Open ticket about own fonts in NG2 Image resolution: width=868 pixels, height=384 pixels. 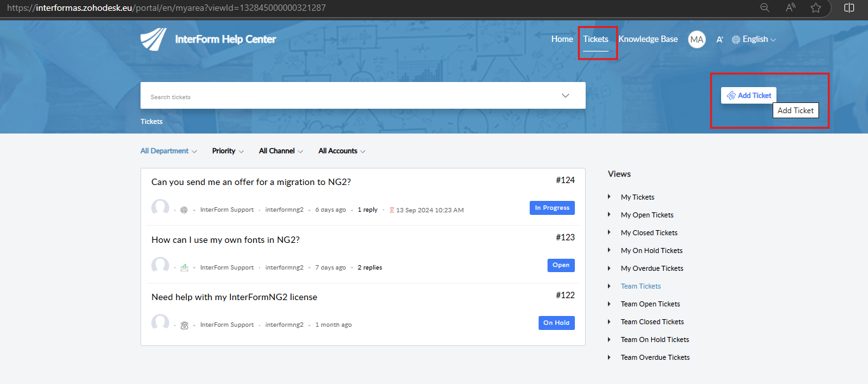pos(225,240)
